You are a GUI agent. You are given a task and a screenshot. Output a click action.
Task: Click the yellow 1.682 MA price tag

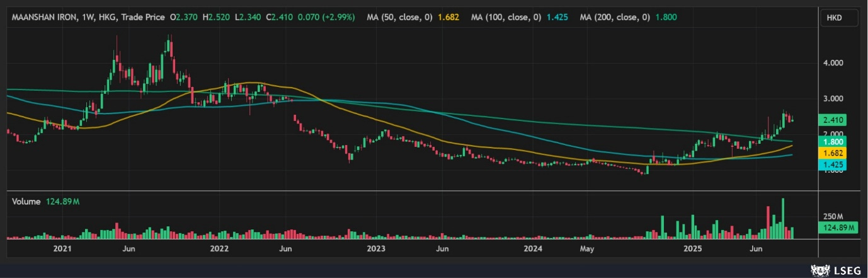pyautogui.click(x=833, y=153)
